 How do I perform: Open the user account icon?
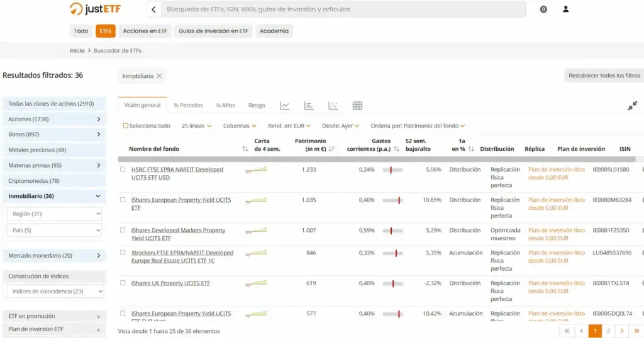point(565,9)
